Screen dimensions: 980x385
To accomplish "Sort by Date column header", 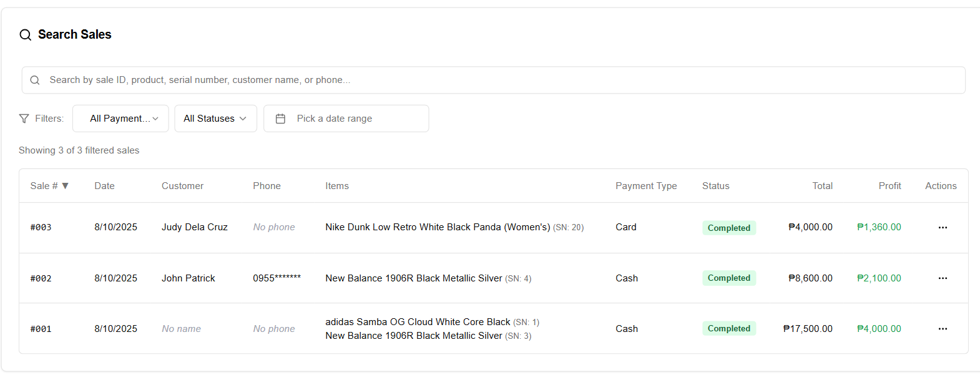I will coord(104,186).
